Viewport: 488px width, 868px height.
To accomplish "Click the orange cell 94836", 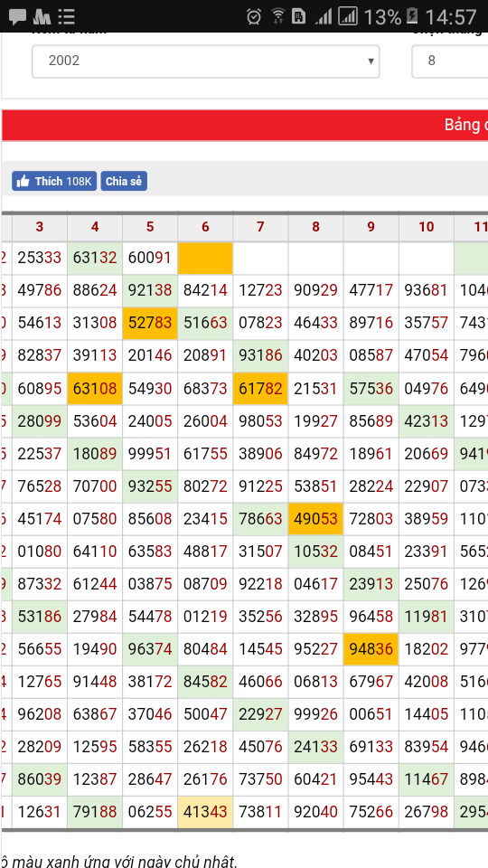I will (371, 649).
